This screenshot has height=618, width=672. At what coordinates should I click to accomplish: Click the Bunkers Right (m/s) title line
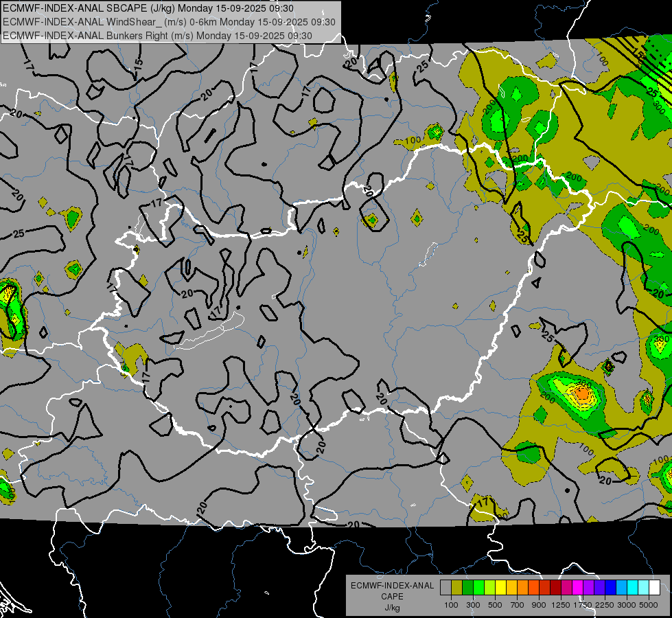coord(158,36)
